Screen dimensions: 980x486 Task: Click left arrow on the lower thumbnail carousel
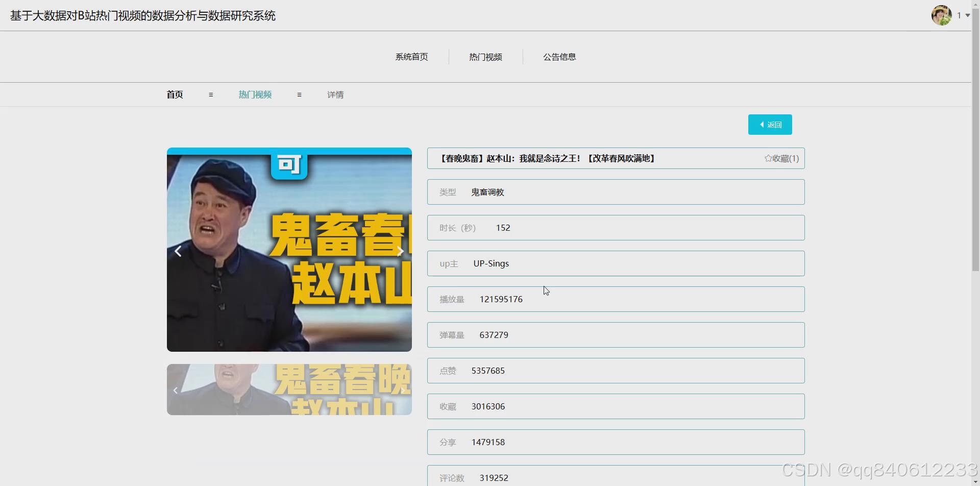tap(176, 390)
